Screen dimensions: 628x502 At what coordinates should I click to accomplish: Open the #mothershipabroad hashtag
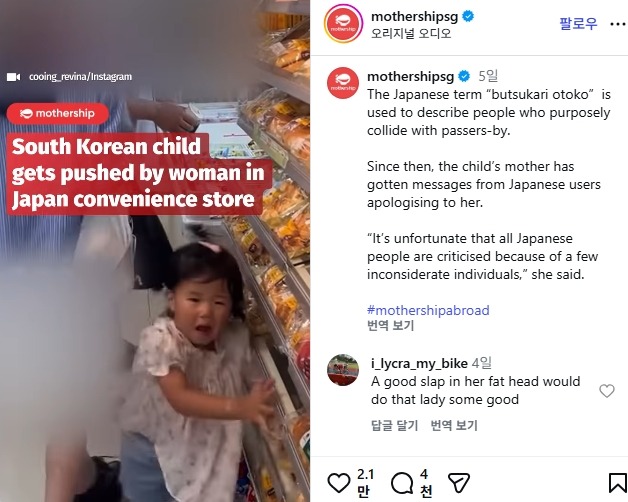click(x=428, y=310)
